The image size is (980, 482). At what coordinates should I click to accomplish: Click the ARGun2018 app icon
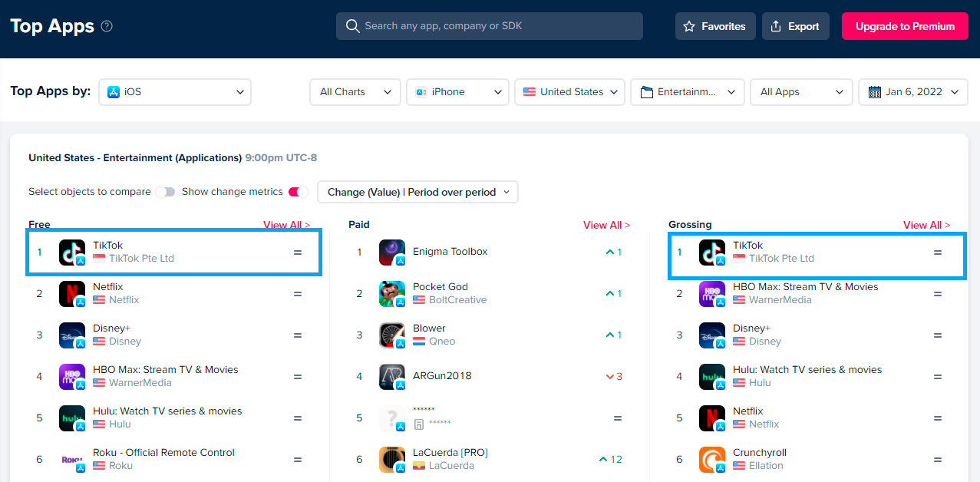tap(392, 377)
